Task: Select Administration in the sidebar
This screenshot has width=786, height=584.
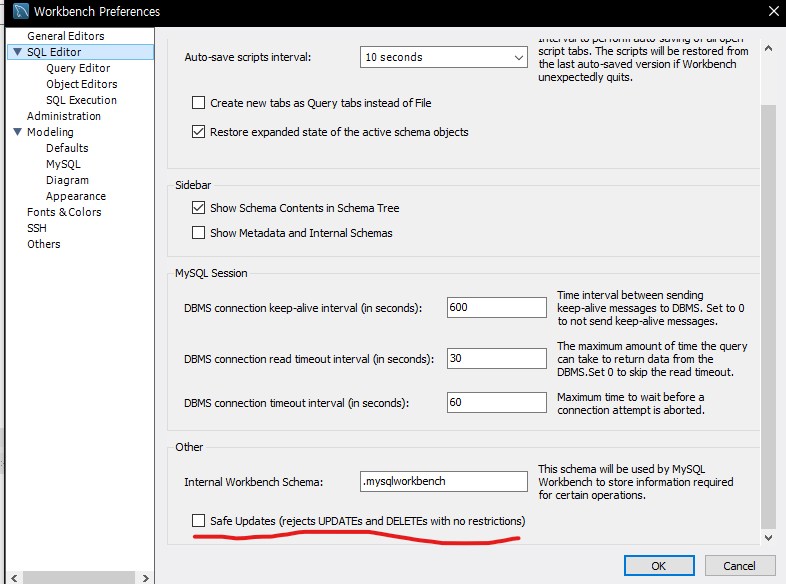Action: [64, 116]
